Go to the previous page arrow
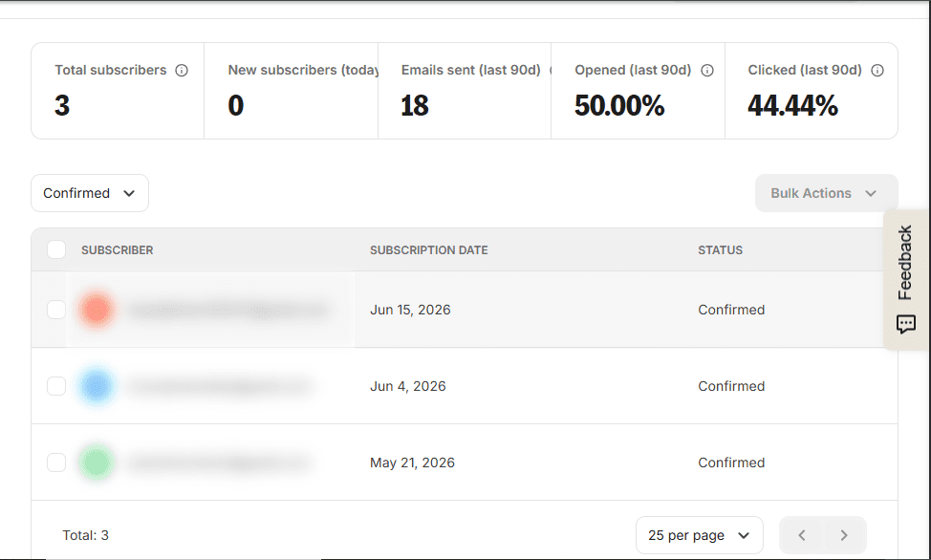Viewport: 931px width, 560px height. tap(802, 535)
